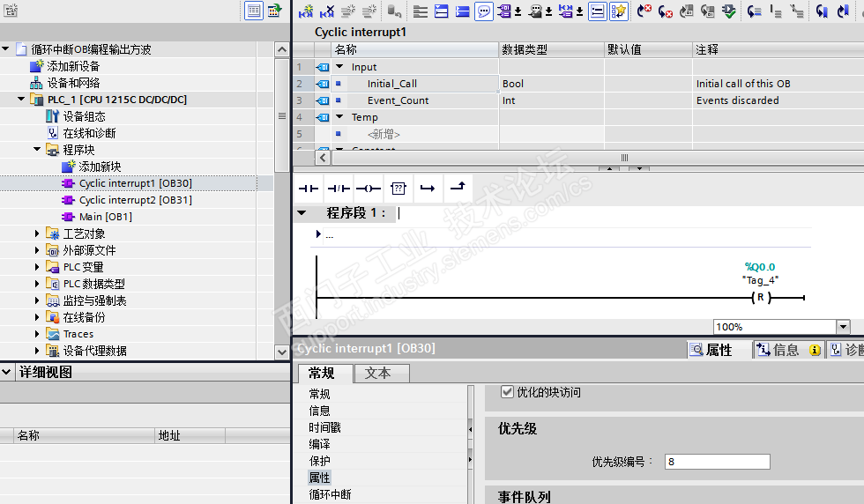Insert normally closed contact instruction

pyautogui.click(x=339, y=189)
